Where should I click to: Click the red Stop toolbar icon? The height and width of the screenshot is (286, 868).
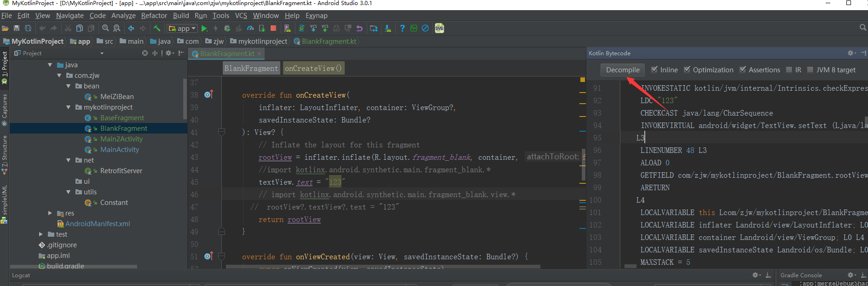tap(273, 28)
